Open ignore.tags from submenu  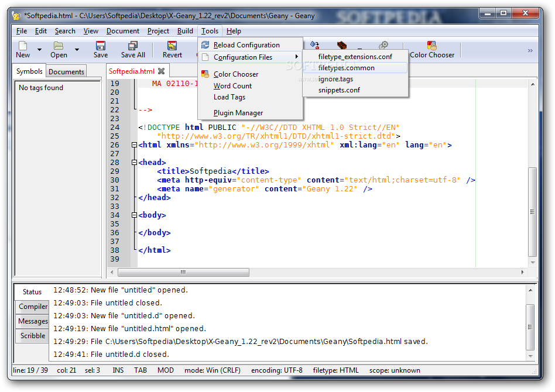pos(355,79)
